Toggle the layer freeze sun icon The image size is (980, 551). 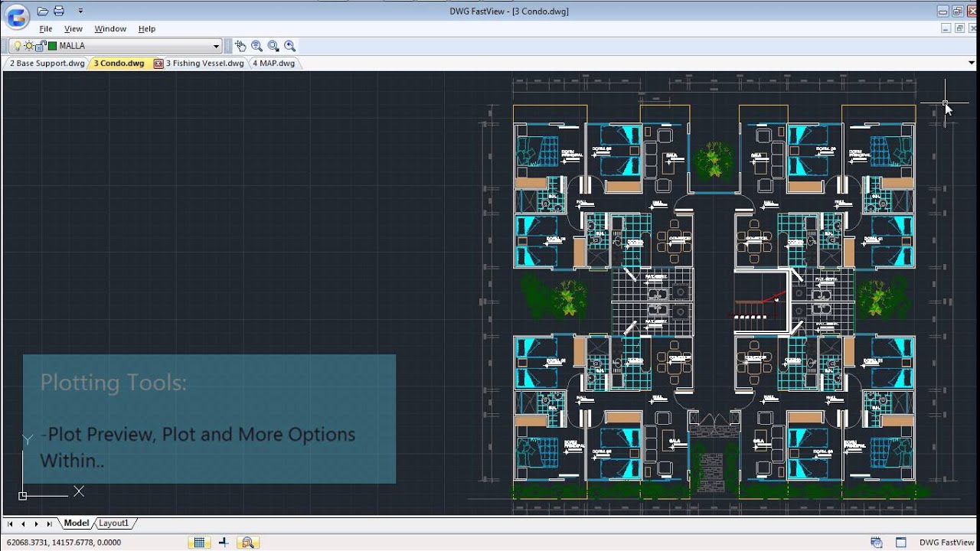29,46
